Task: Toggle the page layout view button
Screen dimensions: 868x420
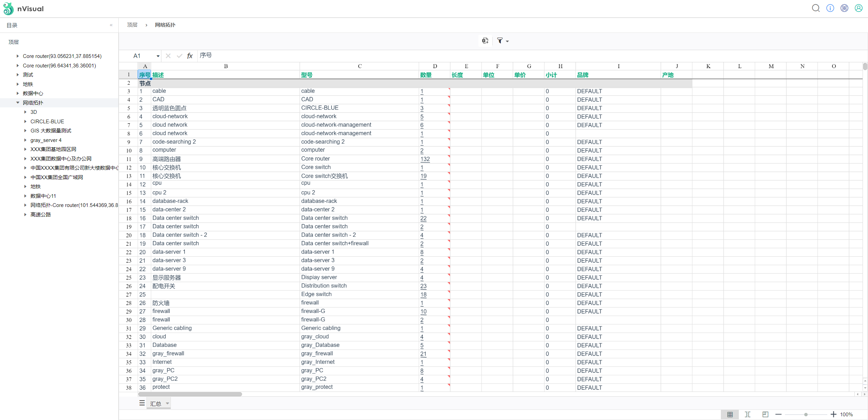Action: pyautogui.click(x=748, y=414)
